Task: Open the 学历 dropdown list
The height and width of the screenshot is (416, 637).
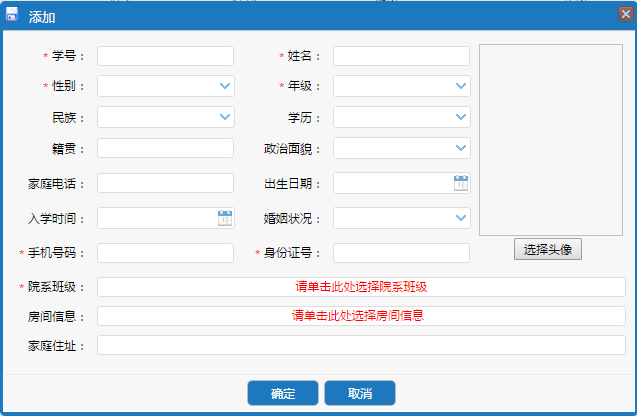Action: click(461, 118)
